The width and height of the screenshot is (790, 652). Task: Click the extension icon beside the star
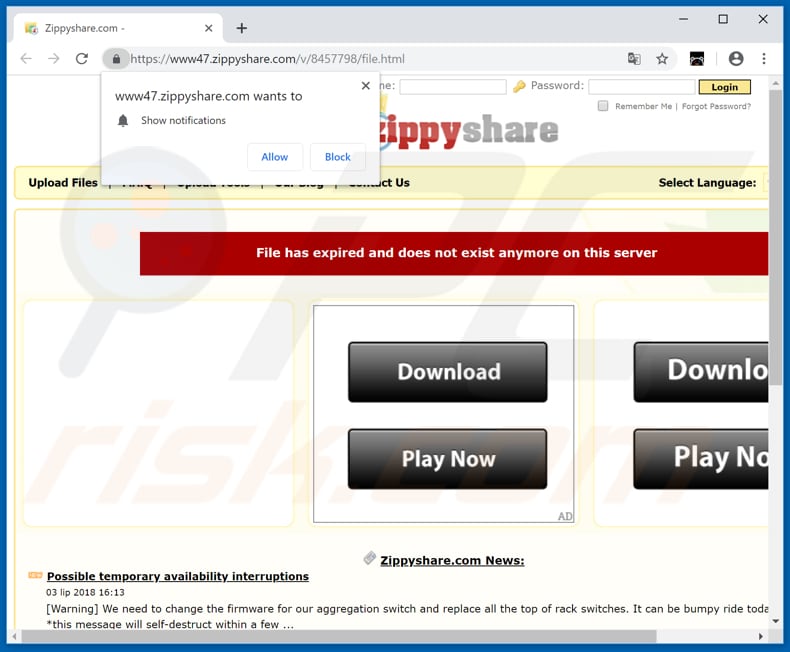click(x=697, y=59)
